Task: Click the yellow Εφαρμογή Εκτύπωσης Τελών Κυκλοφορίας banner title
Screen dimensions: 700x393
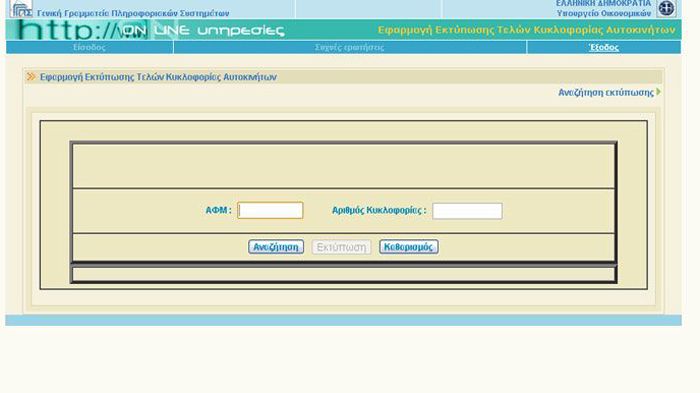Action: click(526, 30)
